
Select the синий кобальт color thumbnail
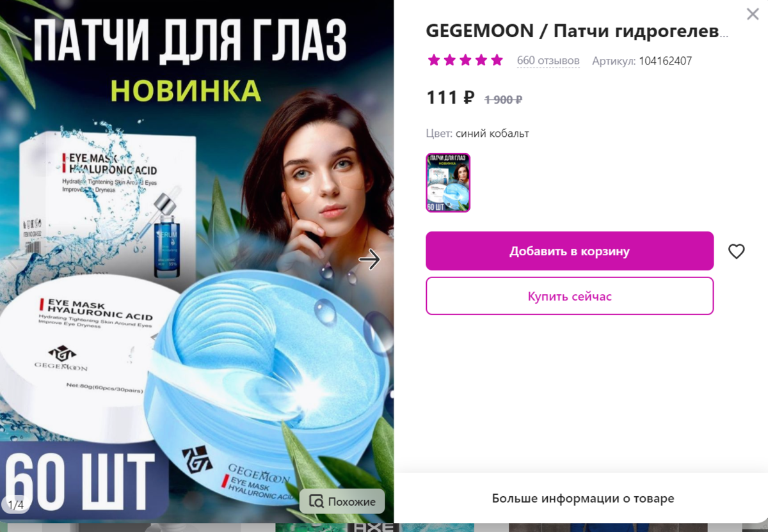(448, 183)
